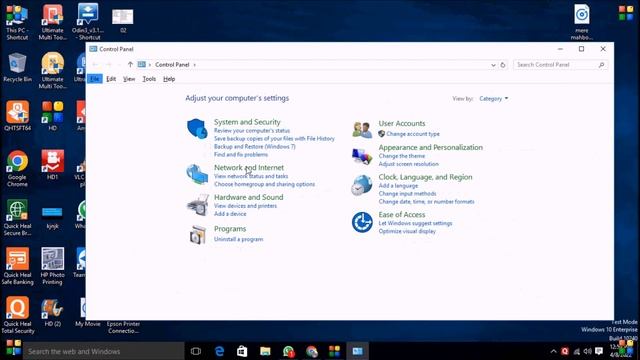Viewport: 640px width, 360px height.
Task: Launch Microsoft Edge from taskbar
Action: 219,351
